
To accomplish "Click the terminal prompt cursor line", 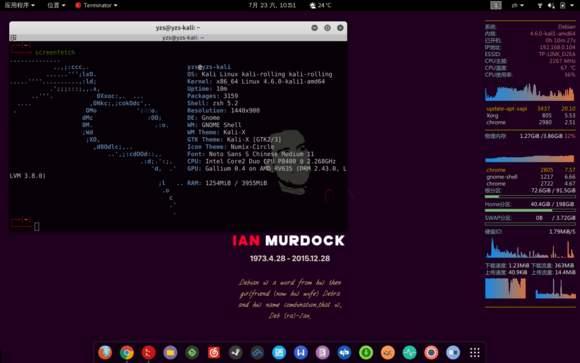I will click(37, 226).
